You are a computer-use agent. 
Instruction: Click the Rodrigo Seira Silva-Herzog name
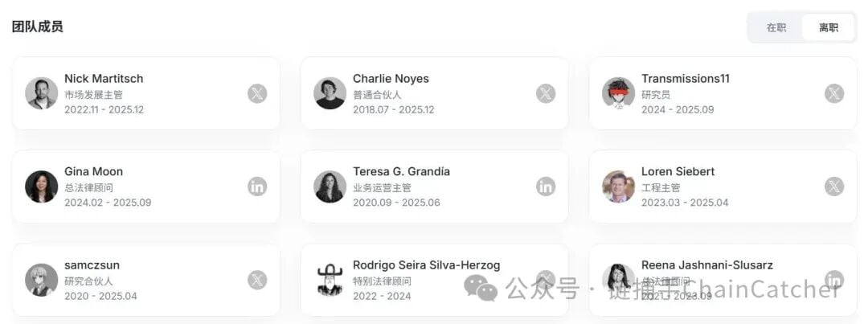point(426,265)
